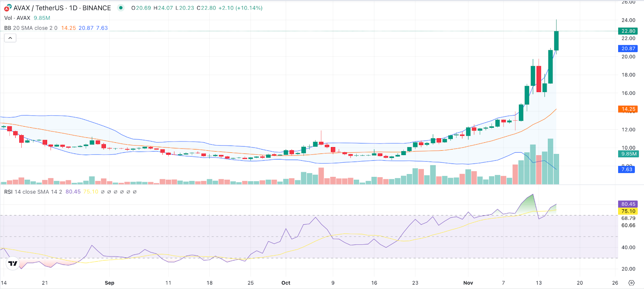
Task: Collapse the indicator legend with the caret button
Action: click(10, 38)
